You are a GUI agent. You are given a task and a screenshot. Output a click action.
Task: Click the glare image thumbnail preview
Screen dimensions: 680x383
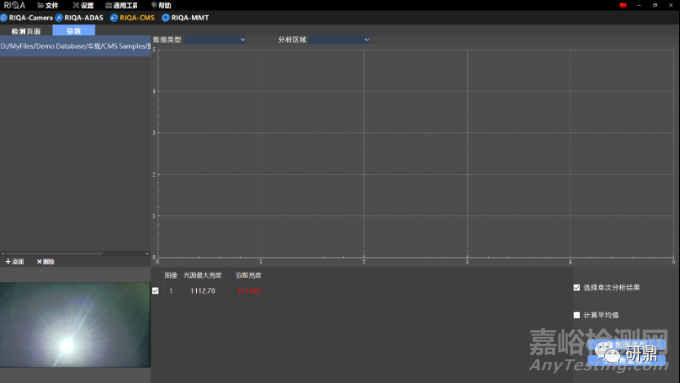click(75, 325)
